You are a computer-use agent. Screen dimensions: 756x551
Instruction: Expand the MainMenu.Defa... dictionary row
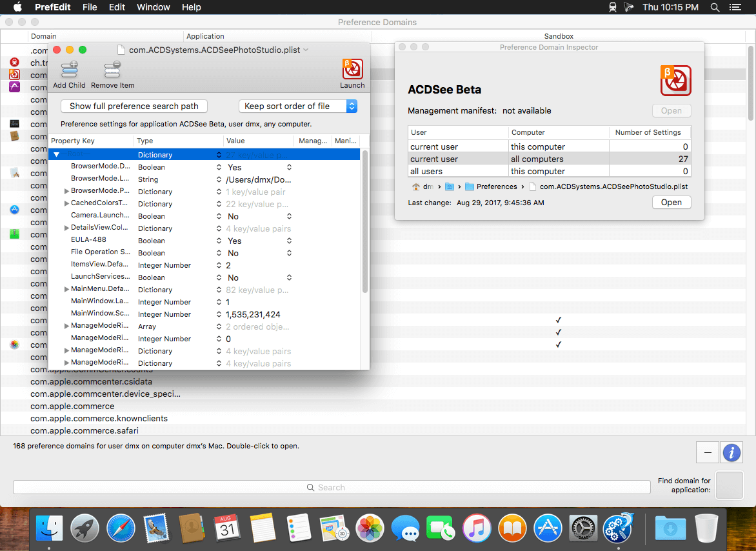[x=66, y=289]
